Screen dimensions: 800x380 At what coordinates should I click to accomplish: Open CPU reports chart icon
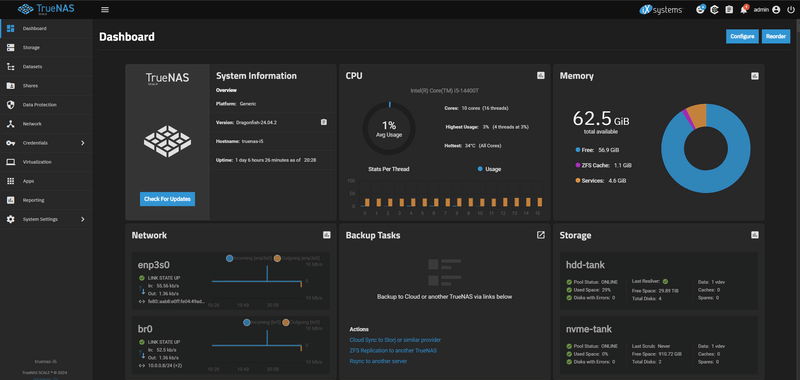point(541,75)
